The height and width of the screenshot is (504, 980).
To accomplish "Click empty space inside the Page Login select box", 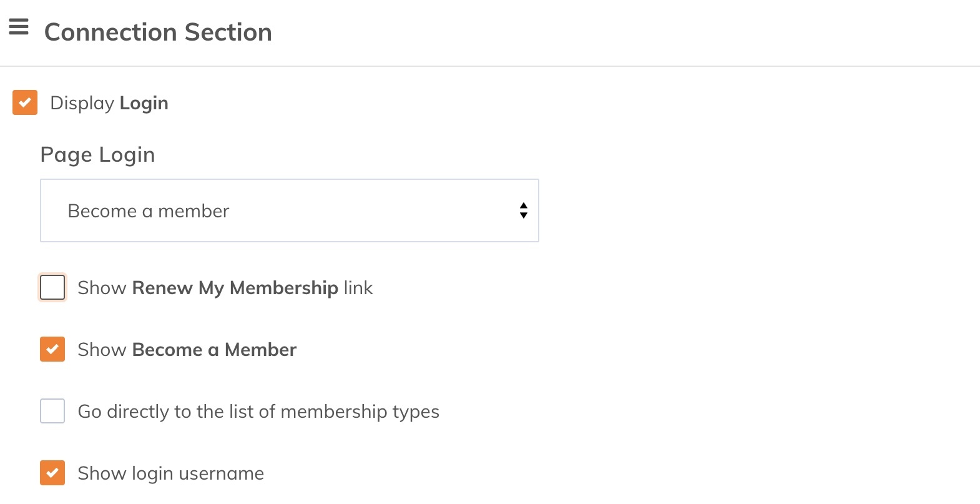I will point(375,210).
